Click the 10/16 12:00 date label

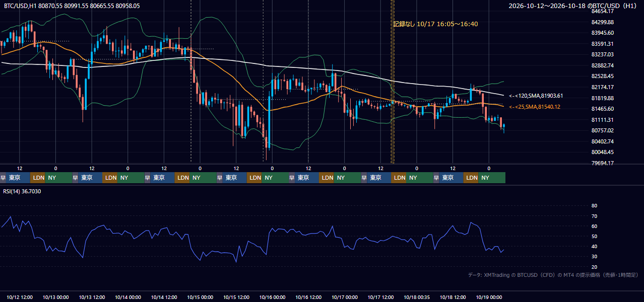[308, 297]
